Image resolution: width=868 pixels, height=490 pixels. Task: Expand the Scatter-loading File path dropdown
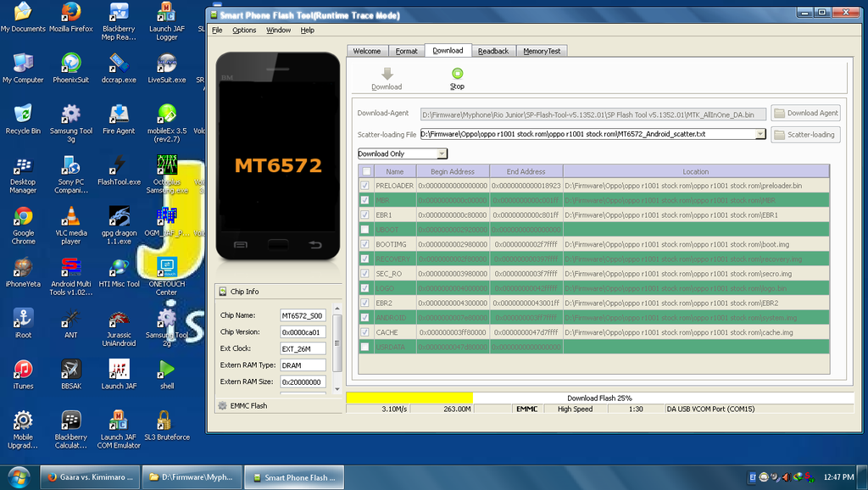[760, 134]
